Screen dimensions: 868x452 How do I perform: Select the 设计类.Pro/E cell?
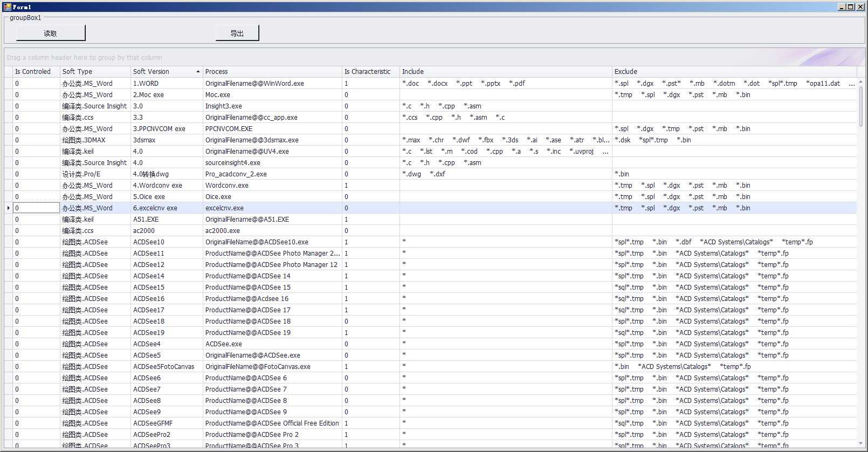point(95,174)
